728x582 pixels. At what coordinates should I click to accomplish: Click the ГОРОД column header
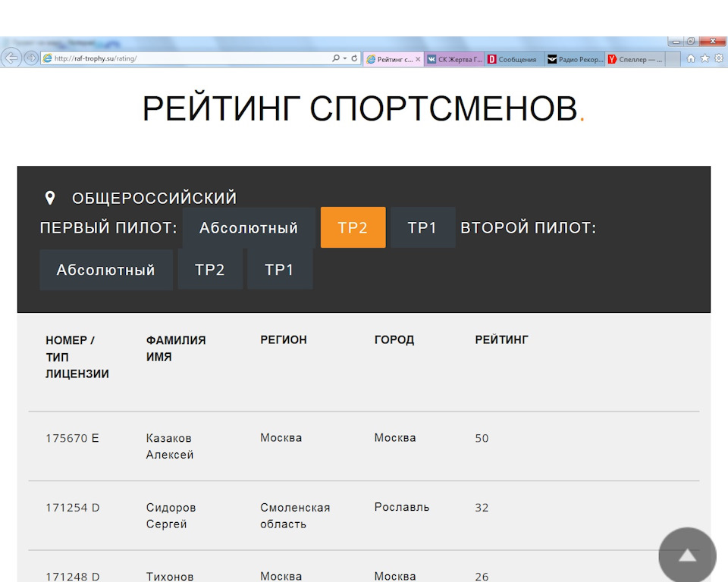394,339
